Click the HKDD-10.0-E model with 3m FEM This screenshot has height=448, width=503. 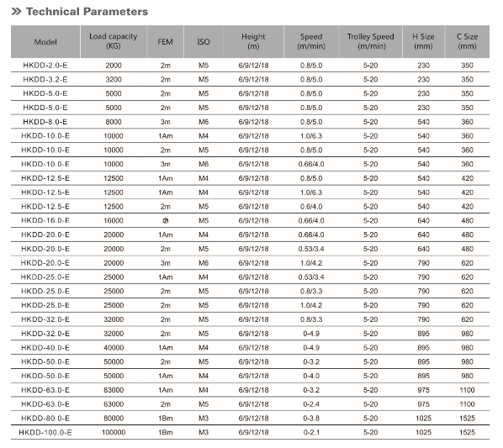(x=45, y=164)
